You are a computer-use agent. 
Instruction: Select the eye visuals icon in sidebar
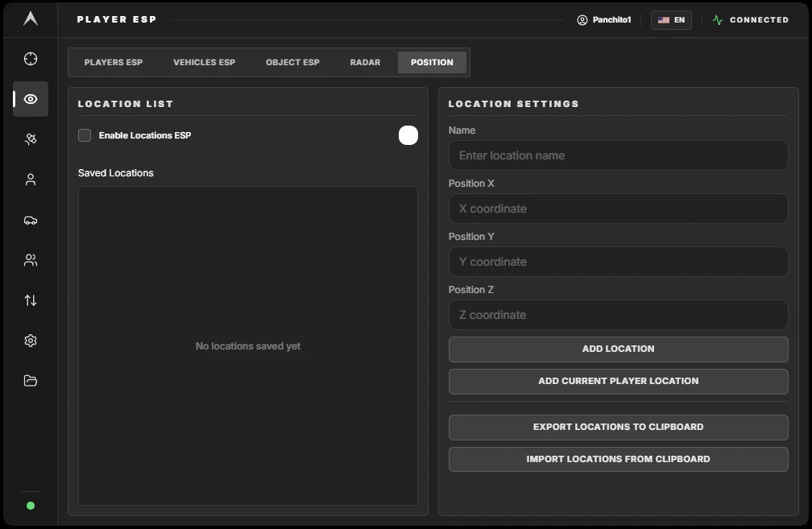click(31, 99)
